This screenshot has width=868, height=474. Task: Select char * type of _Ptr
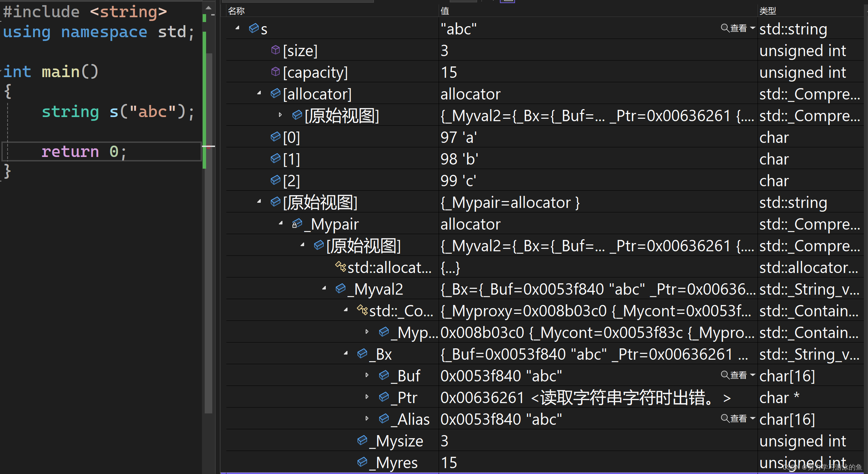pos(779,398)
